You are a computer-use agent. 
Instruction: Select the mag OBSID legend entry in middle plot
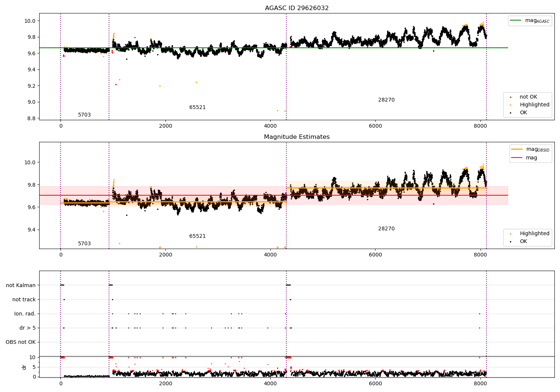coord(531,149)
